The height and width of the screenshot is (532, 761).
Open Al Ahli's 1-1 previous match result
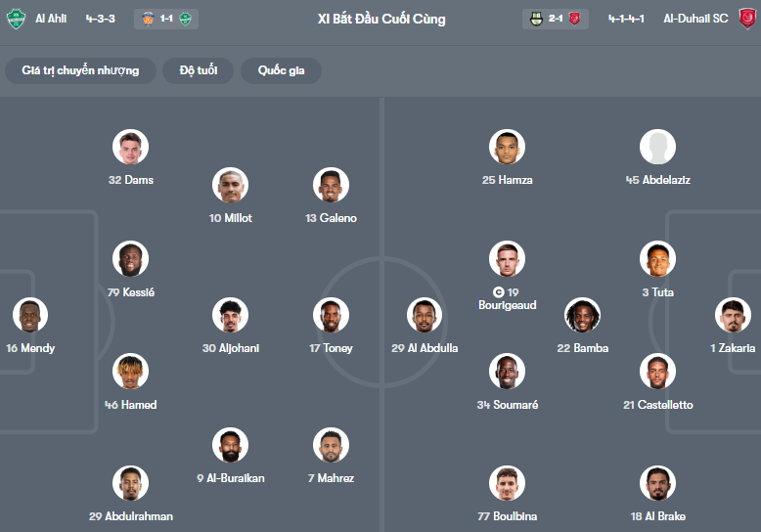(x=166, y=19)
